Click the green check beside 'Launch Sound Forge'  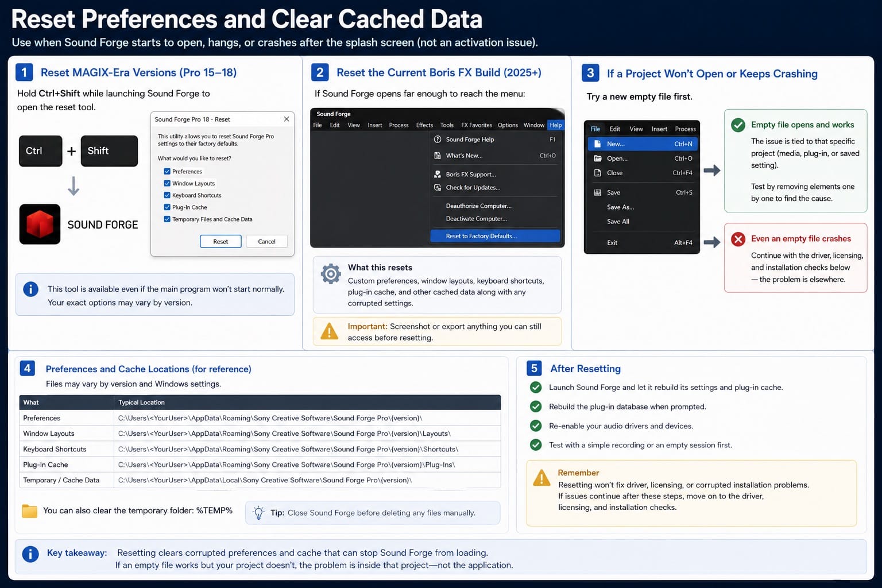[x=536, y=387]
